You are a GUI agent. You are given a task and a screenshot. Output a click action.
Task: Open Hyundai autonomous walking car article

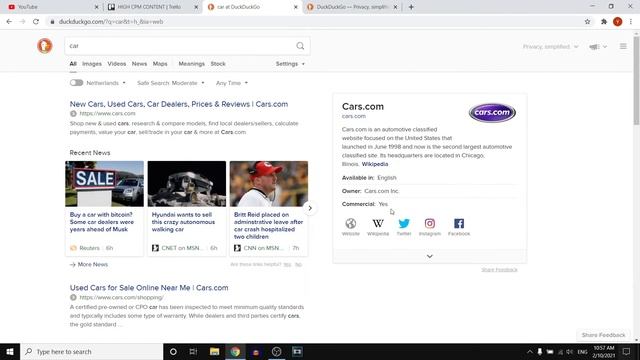[x=183, y=222]
